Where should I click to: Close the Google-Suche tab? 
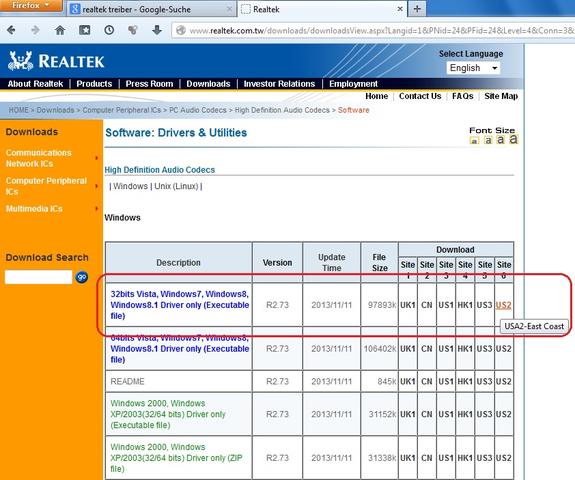click(x=230, y=9)
